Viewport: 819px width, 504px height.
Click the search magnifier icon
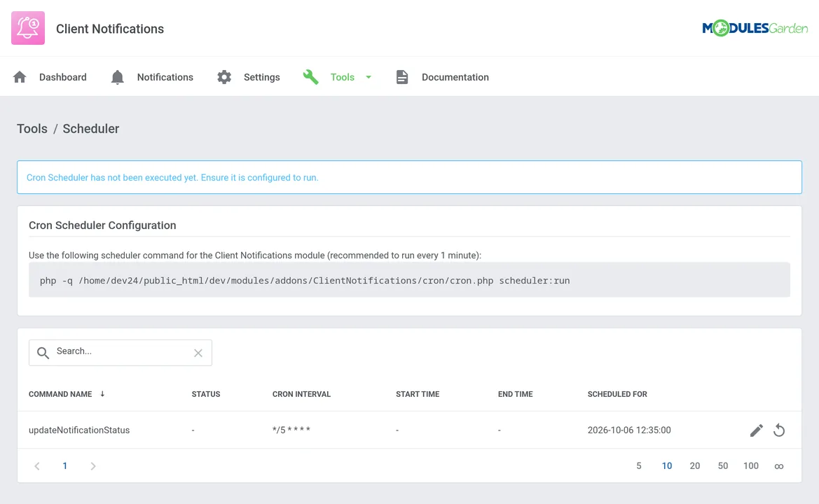pos(43,353)
